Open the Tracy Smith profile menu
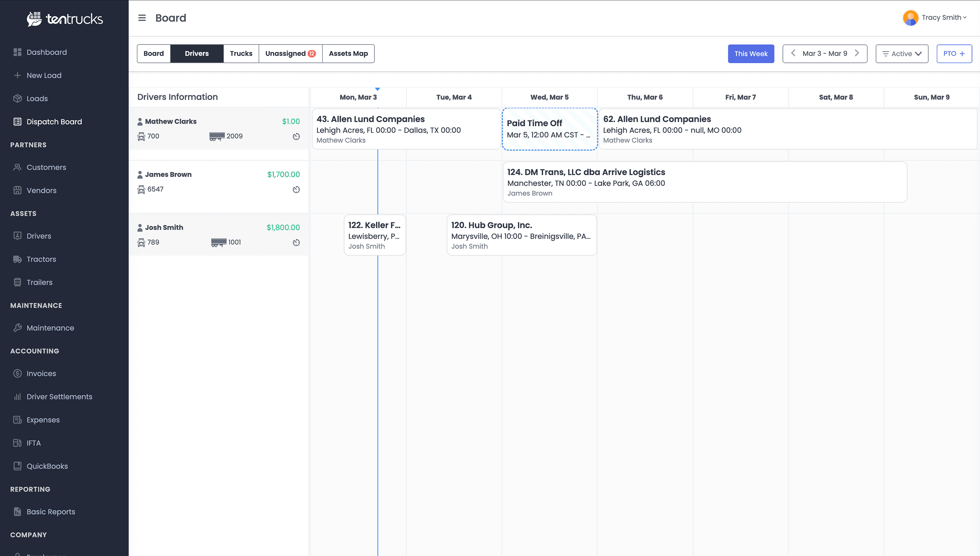980x556 pixels. point(935,18)
